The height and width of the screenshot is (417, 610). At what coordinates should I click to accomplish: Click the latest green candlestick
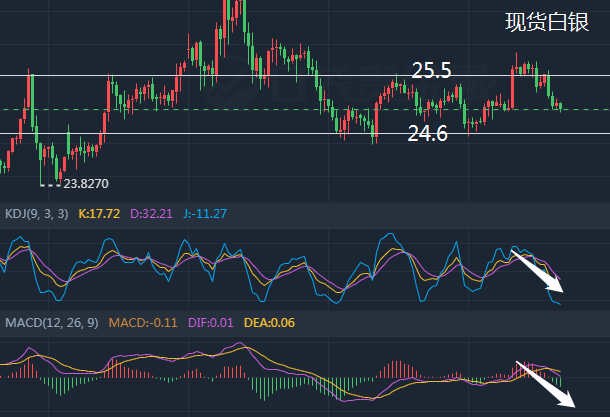coord(561,107)
